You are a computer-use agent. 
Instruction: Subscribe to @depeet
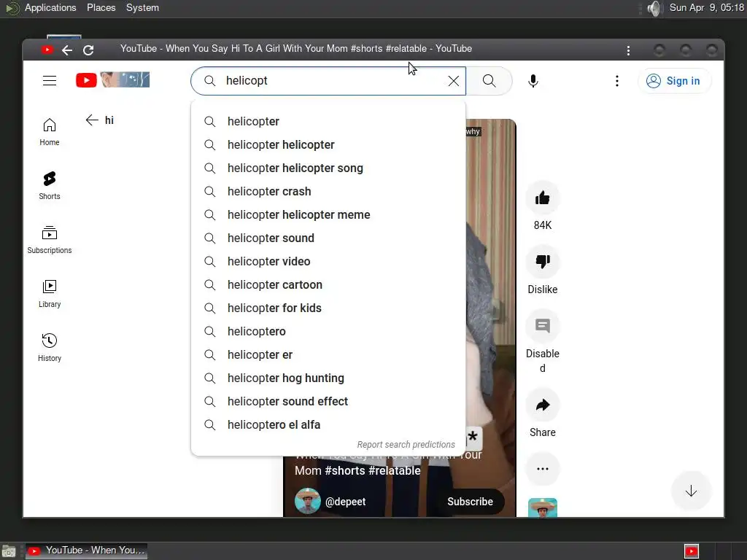(470, 502)
